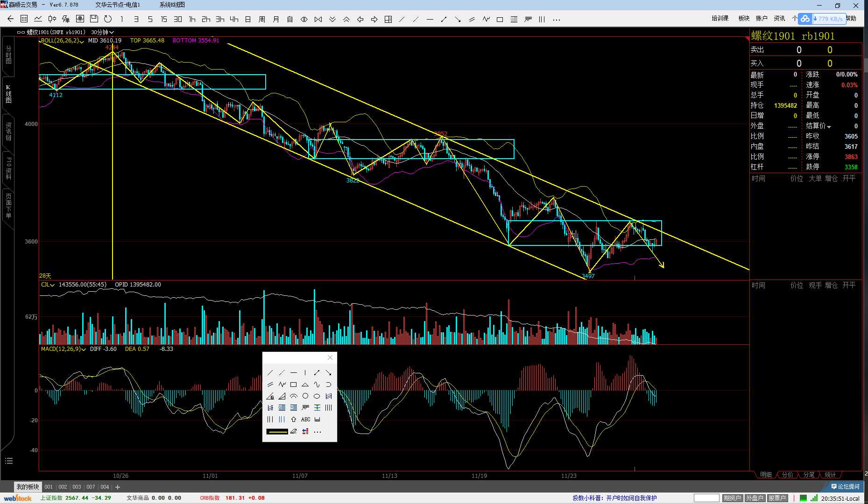
Task: Select 1-minute period in toolbar
Action: pos(122,19)
